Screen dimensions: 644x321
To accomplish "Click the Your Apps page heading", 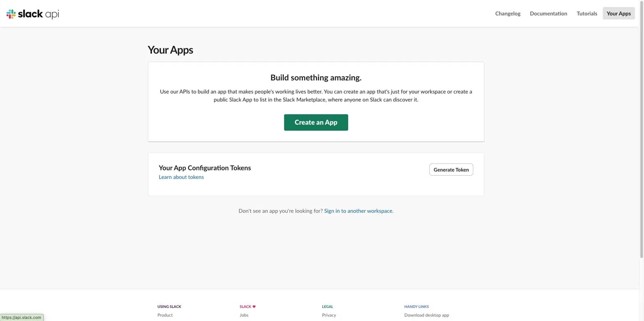I will [170, 50].
